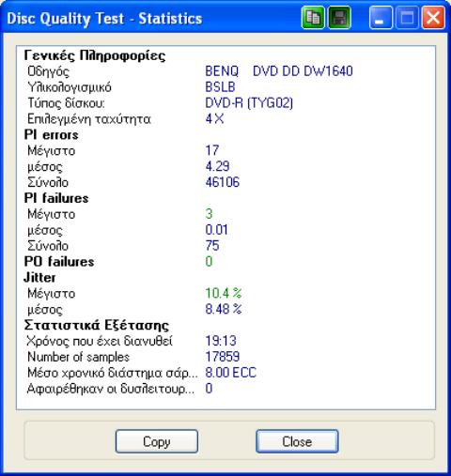Click the green copy-to-clipboard icon in title bar

click(x=313, y=18)
